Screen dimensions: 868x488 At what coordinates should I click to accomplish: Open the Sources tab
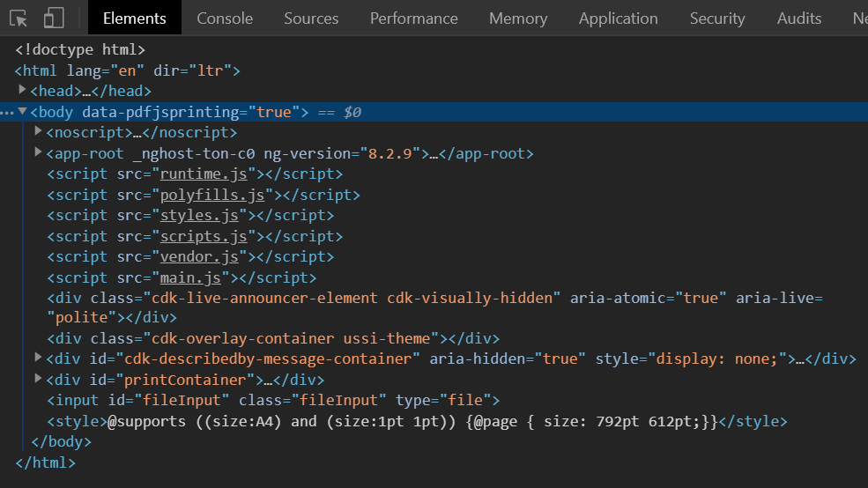(311, 18)
